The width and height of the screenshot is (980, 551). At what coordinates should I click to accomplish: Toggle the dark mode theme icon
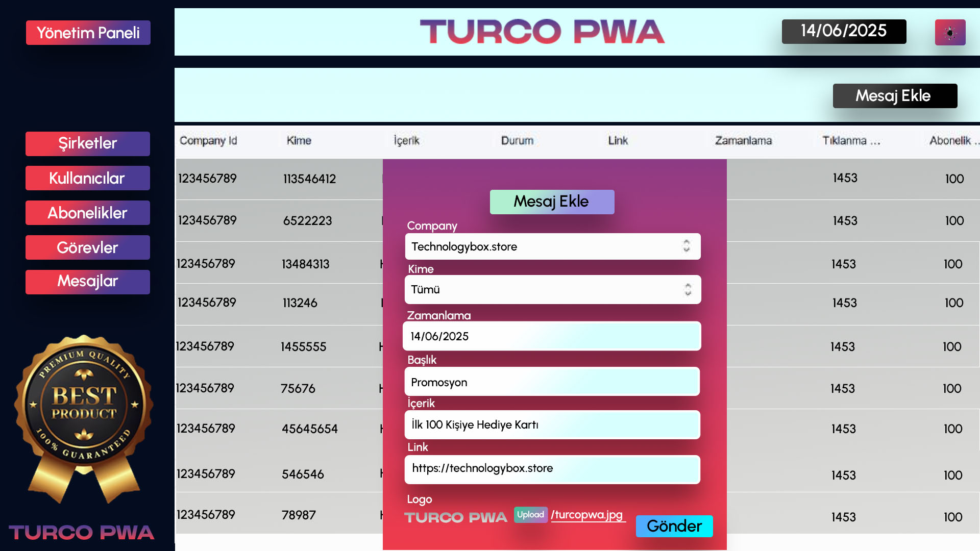coord(950,33)
